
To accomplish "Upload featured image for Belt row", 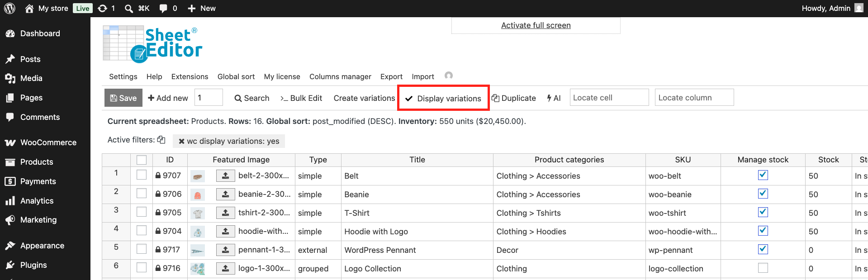I will coord(225,176).
